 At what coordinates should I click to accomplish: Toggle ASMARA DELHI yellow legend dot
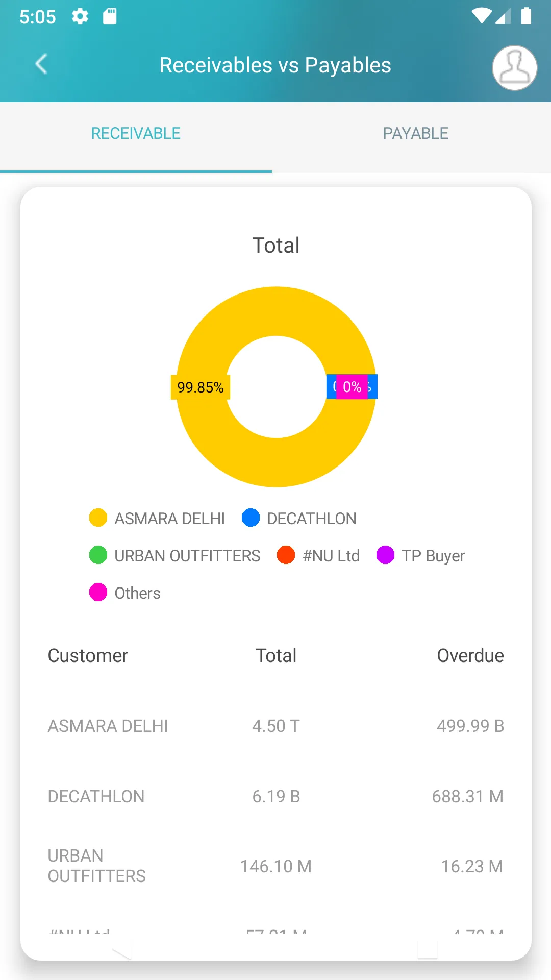tap(98, 518)
